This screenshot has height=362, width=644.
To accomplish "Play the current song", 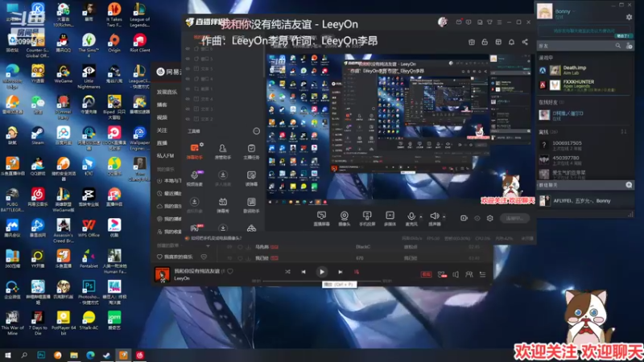I will (x=321, y=272).
